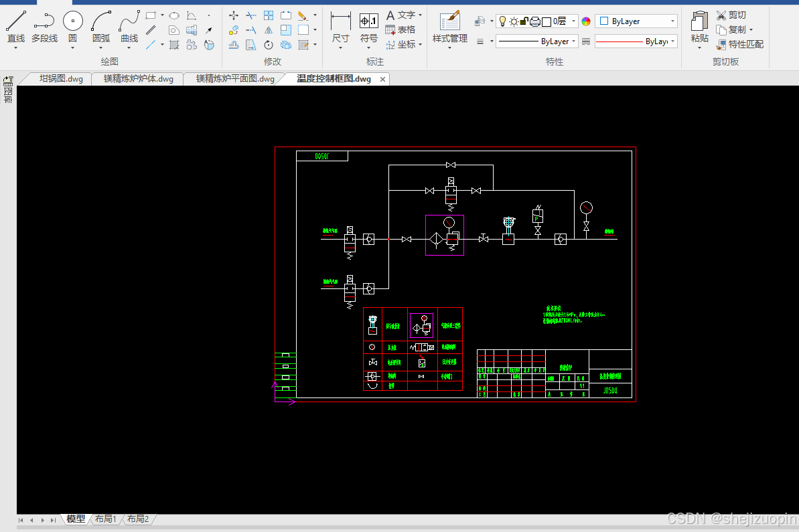Viewport: 799px width, 532px height.
Task: Select the 多段线 polyline tool
Action: (x=44, y=27)
